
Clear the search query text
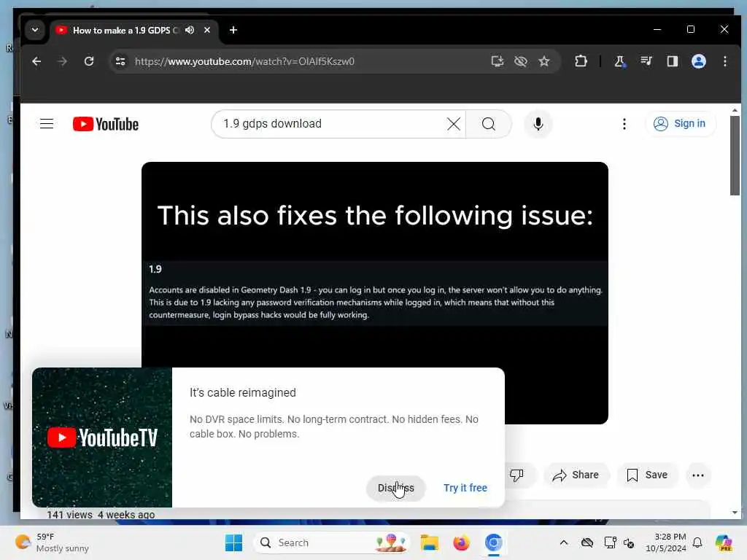click(x=454, y=124)
